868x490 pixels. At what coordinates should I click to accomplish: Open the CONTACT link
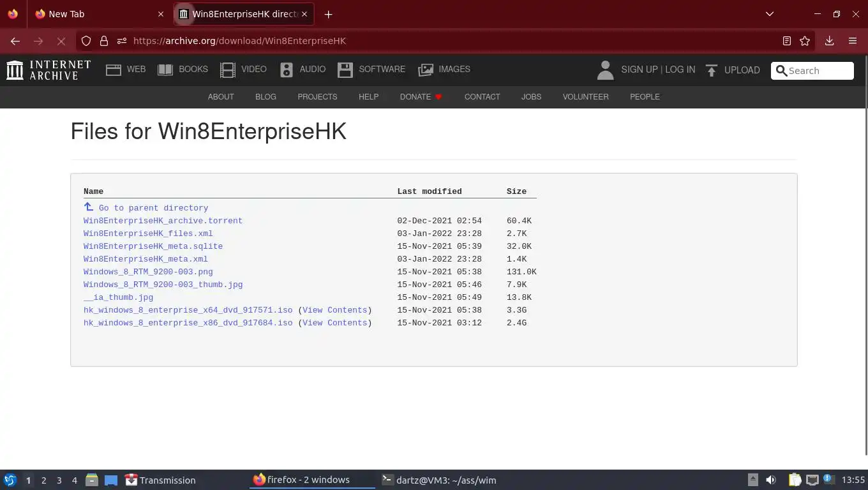[x=482, y=97]
